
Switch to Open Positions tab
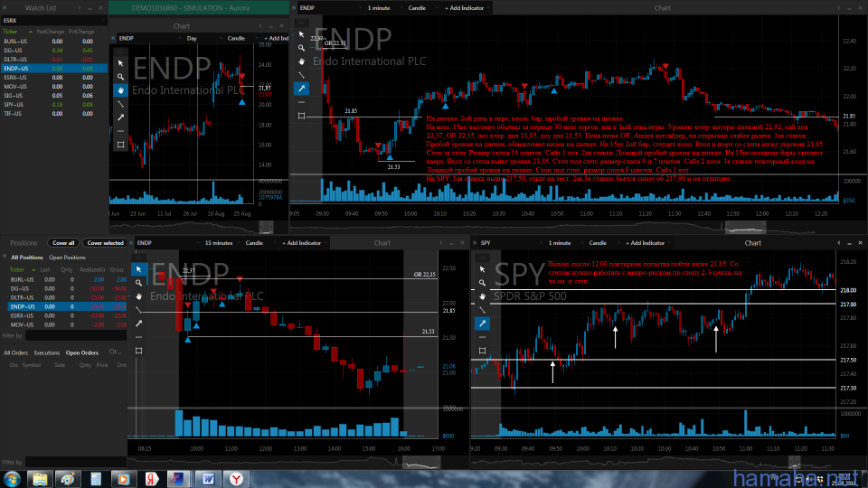click(67, 258)
